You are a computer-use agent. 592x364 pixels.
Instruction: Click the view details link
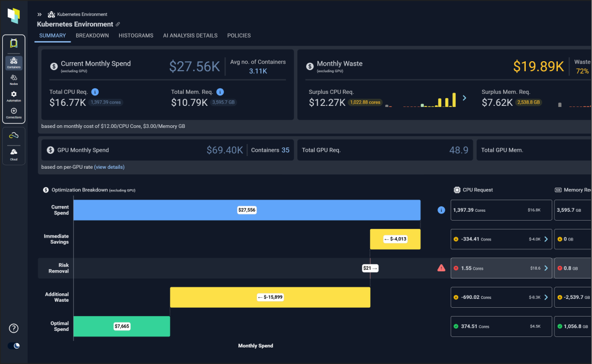pos(109,167)
